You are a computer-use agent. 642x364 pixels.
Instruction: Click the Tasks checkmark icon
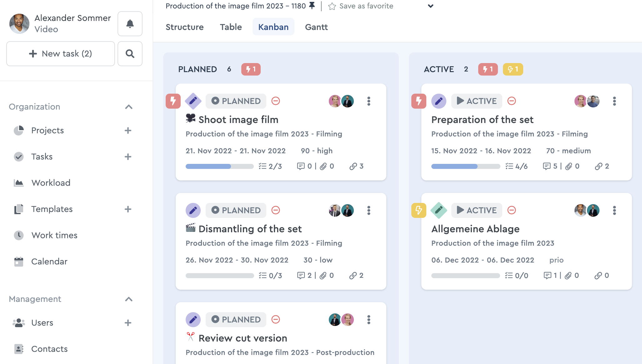pos(19,157)
